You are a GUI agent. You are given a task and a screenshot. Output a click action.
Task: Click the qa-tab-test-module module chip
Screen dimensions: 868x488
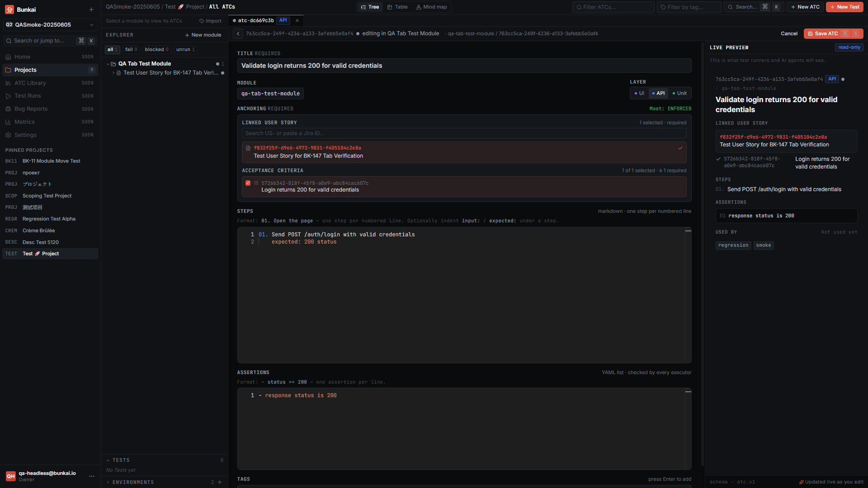coord(270,94)
